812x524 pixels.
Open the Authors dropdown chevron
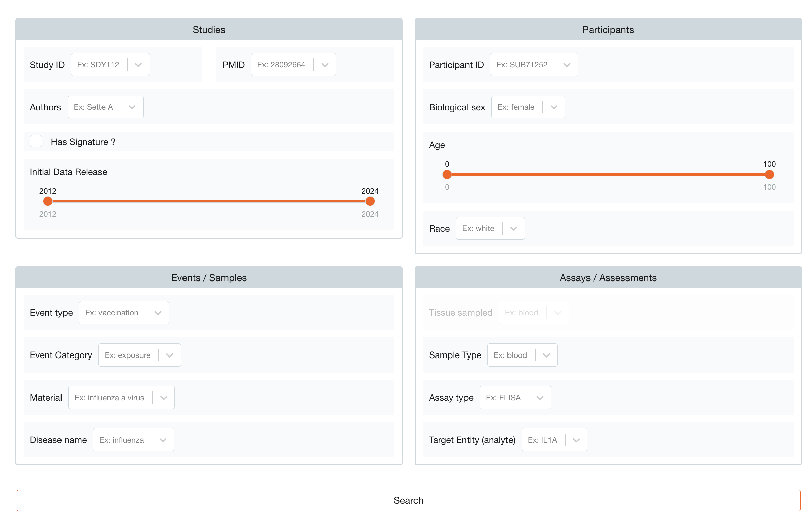coord(132,107)
